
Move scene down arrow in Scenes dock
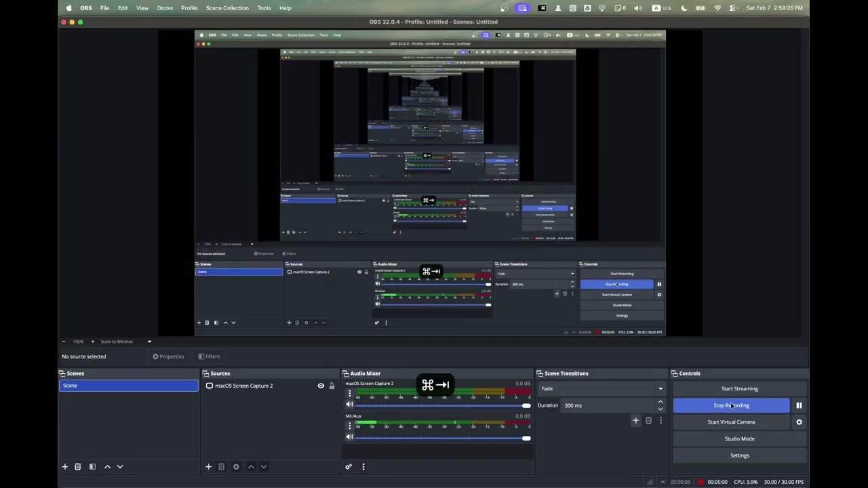point(120,466)
